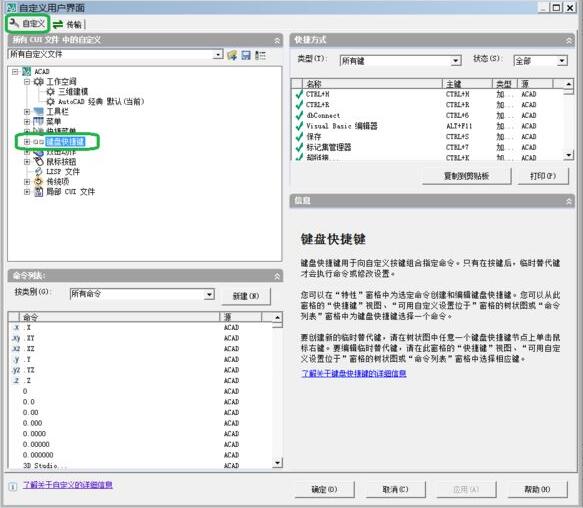Open the 所有自定义文件 dropdown
This screenshot has height=508, width=583.
click(x=218, y=55)
